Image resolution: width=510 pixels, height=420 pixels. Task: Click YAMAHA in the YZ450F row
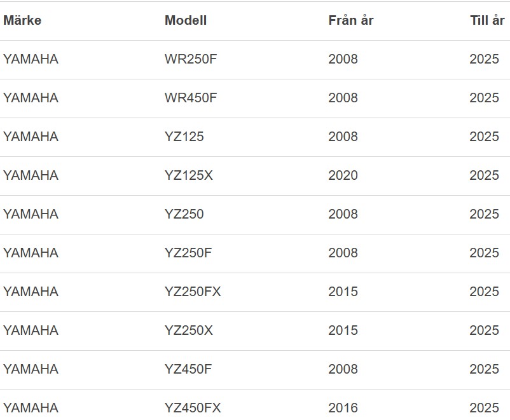click(31, 369)
